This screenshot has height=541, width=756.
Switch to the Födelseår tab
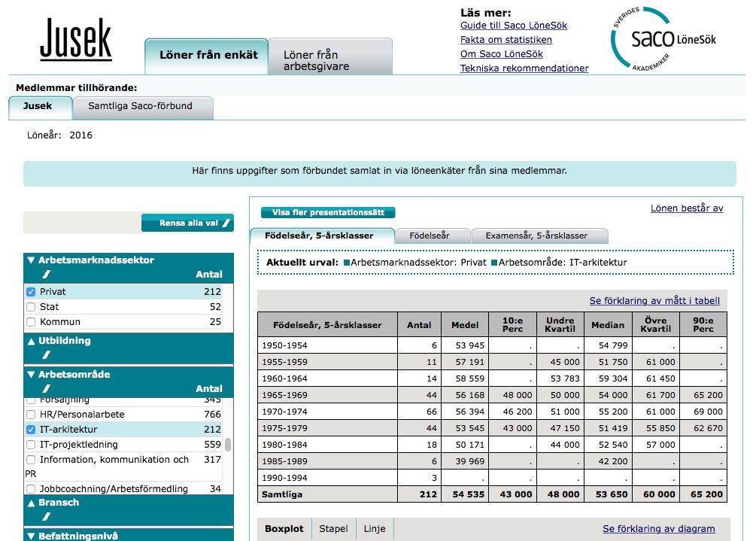click(433, 236)
